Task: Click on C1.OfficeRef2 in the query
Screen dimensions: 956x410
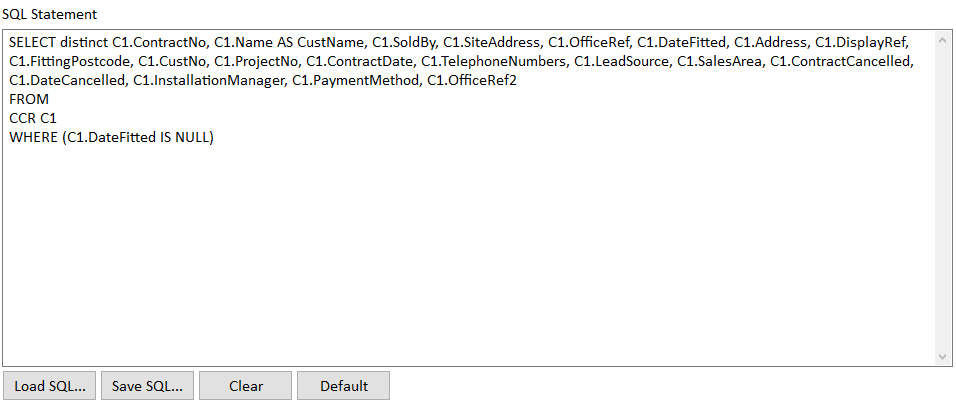Action: click(472, 81)
